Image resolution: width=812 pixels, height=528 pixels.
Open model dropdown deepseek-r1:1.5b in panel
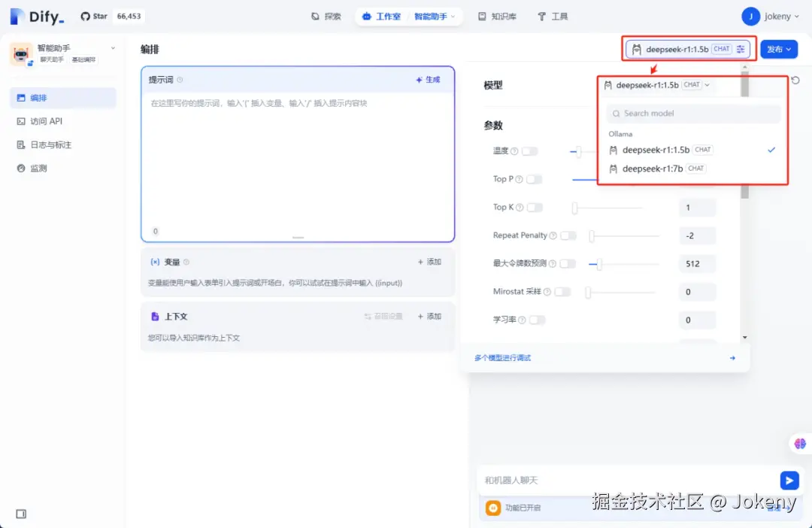pyautogui.click(x=656, y=85)
